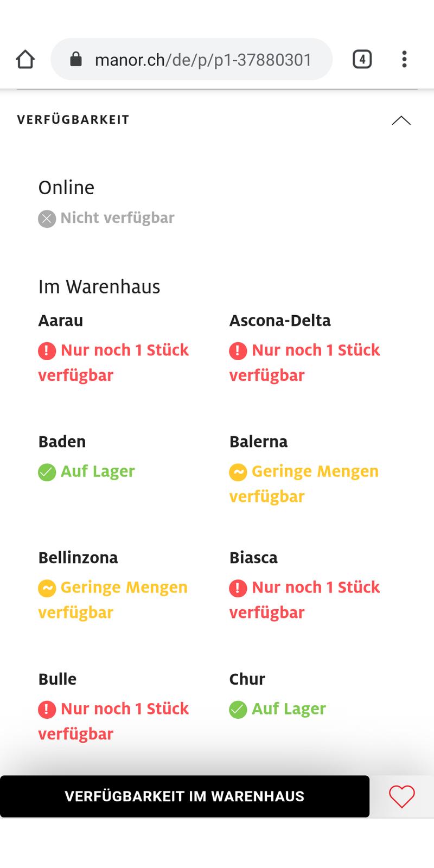Screen dimensions: 434x868
Task: Tap the red warning icon under Aarau
Action: click(x=47, y=351)
